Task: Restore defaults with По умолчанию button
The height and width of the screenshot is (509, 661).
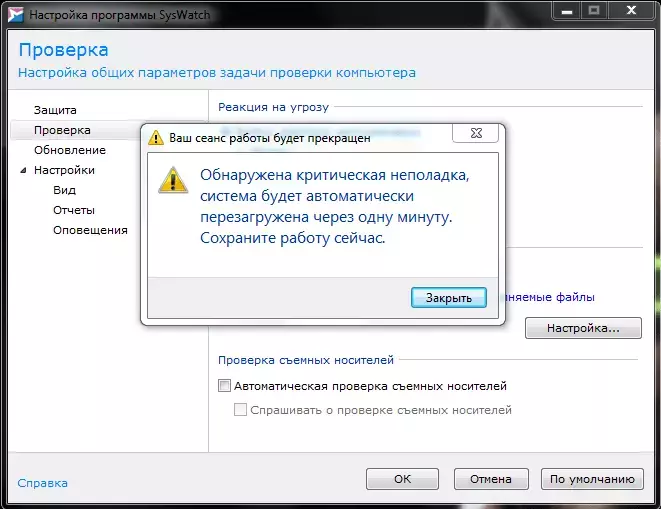Action: tap(592, 479)
